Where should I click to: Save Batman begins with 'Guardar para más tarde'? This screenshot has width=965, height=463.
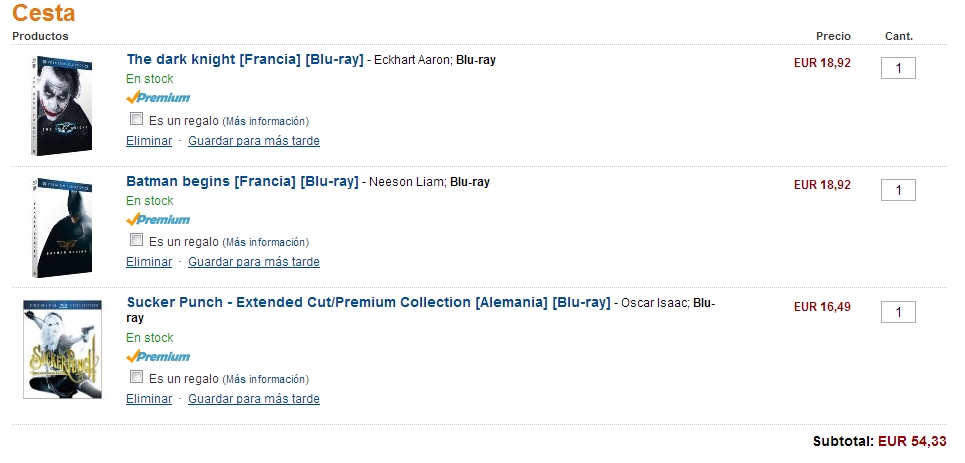coord(254,262)
